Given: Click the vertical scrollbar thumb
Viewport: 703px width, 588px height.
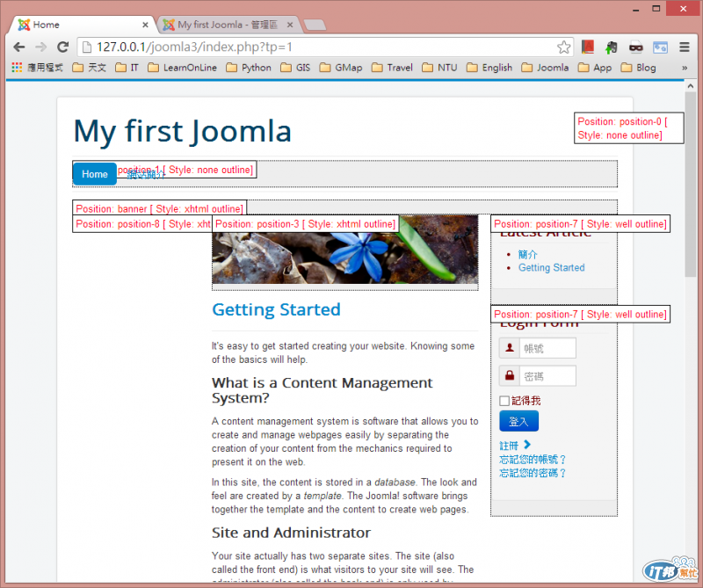Looking at the screenshot, I should tap(690, 184).
